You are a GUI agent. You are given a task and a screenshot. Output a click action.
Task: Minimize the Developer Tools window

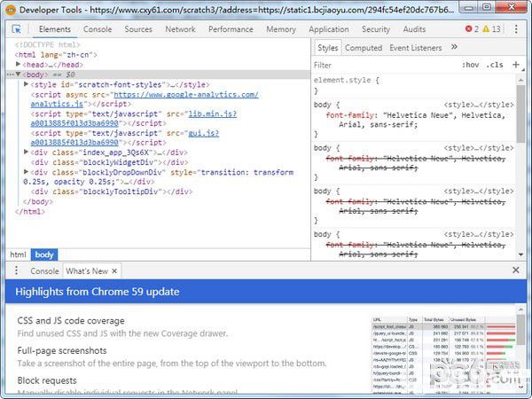[469, 7]
